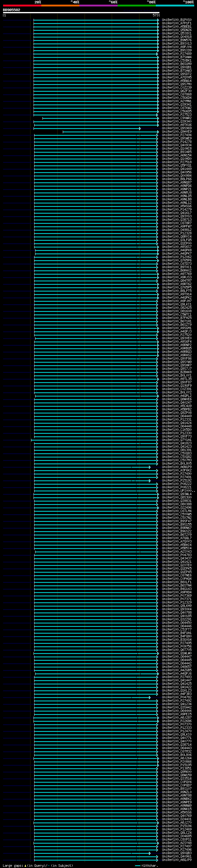Click the query end position 573
This screenshot has height=868, width=197.
pos(155,15)
